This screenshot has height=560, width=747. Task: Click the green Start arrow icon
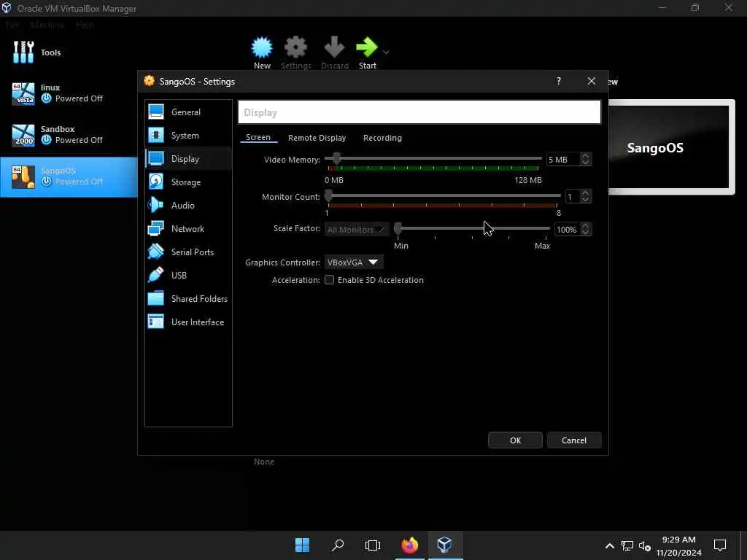pos(367,47)
